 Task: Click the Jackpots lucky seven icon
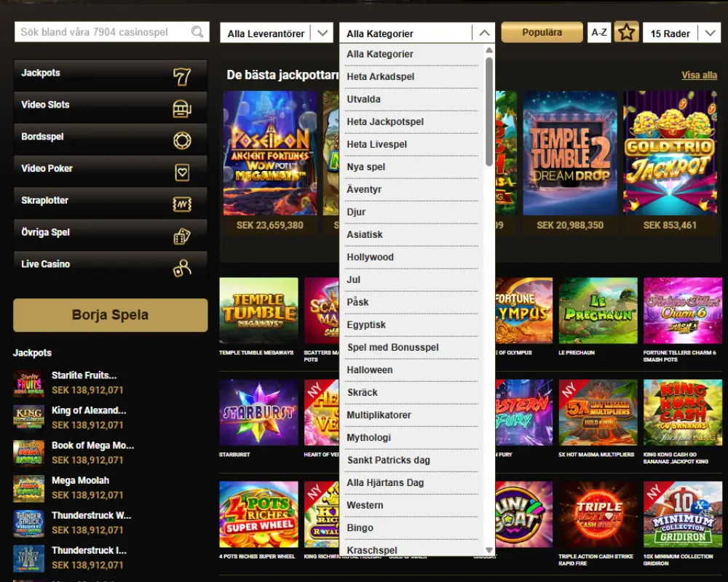coord(182,76)
